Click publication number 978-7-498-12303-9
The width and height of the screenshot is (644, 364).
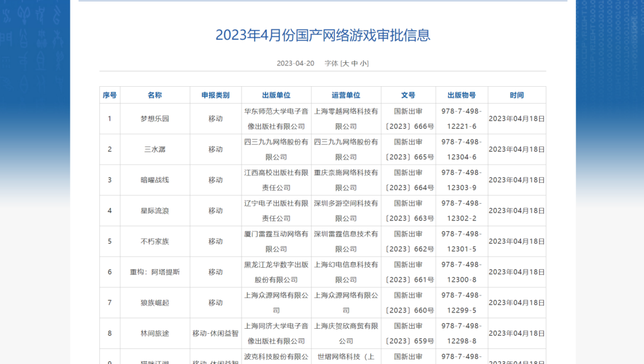(x=462, y=180)
